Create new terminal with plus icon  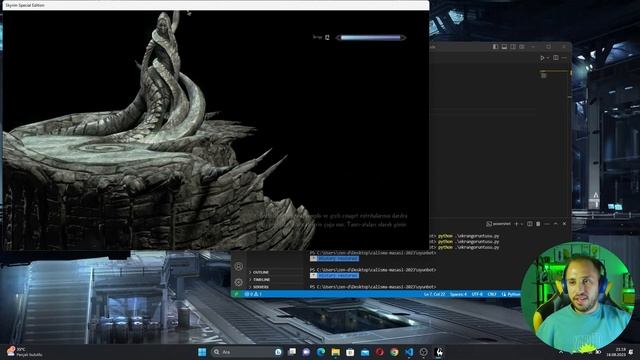point(516,224)
